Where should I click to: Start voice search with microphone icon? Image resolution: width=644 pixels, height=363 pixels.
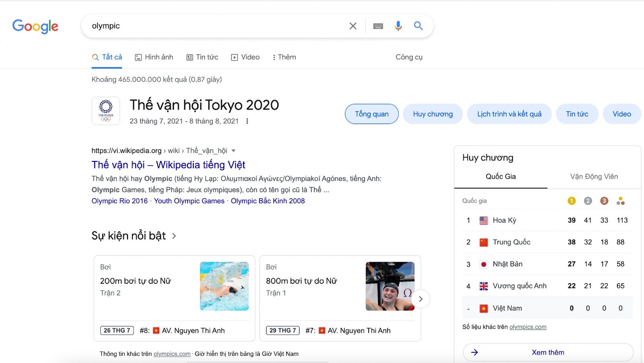pos(398,26)
